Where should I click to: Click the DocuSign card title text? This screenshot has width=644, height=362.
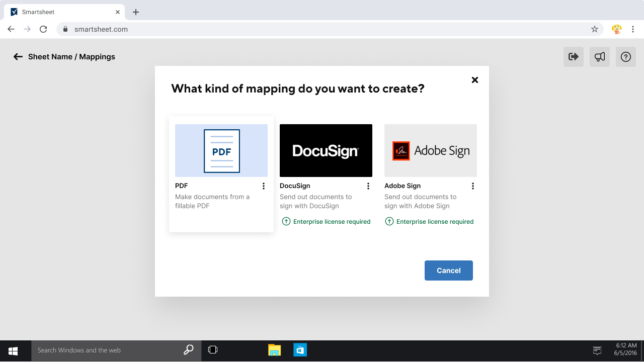(x=295, y=186)
